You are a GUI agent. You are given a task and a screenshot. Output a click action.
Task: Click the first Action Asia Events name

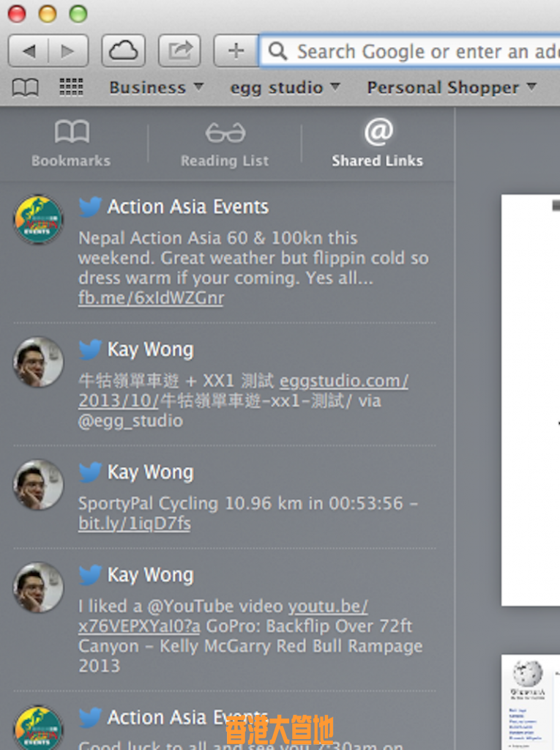point(188,207)
